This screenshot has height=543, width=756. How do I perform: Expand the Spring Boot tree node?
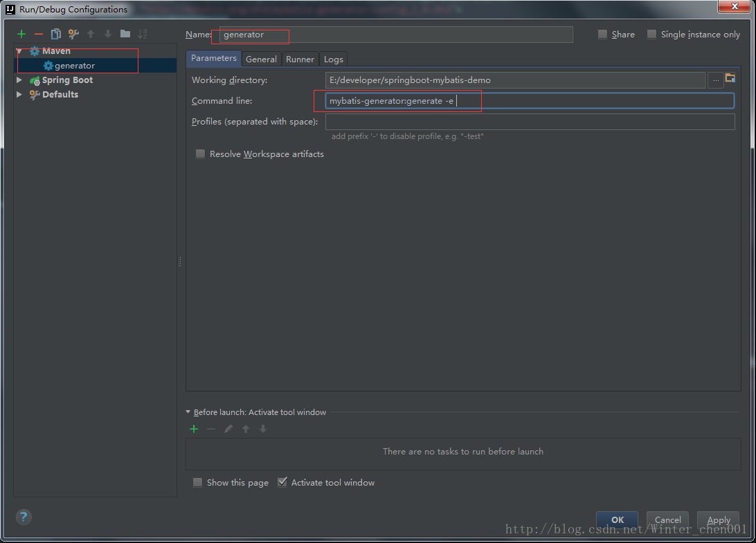click(19, 80)
